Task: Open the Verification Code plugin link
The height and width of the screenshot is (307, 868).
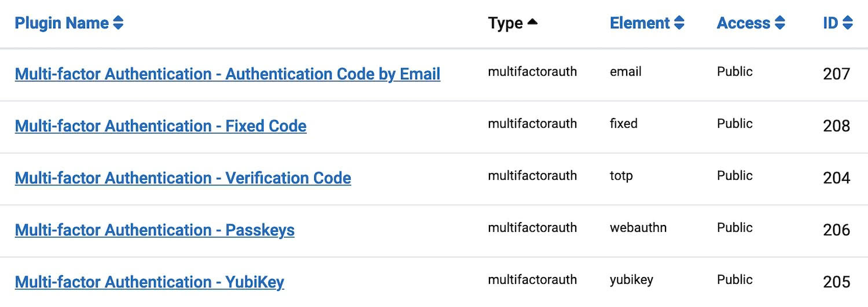Action: (183, 178)
